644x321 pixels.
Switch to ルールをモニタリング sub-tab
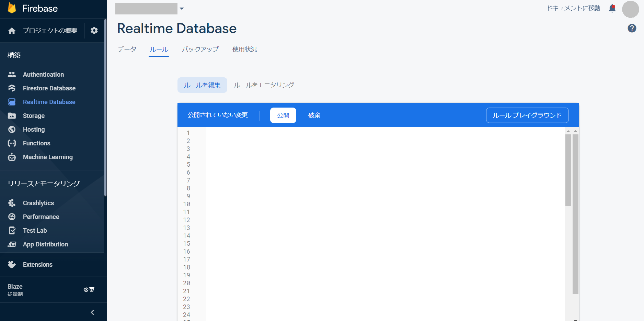264,85
